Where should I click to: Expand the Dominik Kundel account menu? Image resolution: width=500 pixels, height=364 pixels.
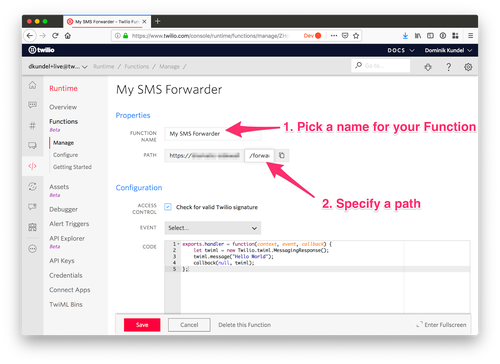(x=448, y=50)
